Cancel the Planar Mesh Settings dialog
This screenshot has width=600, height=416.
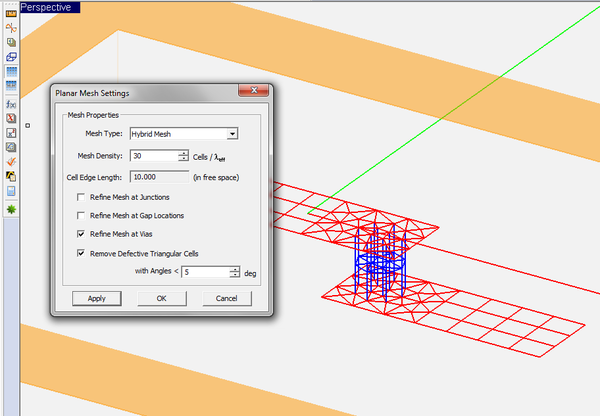click(x=226, y=298)
